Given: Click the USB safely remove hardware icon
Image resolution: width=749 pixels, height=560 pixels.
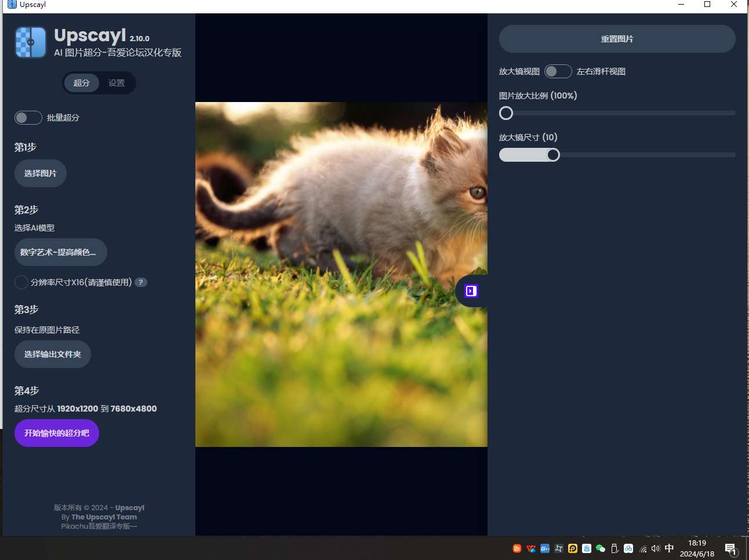Looking at the screenshot, I should [x=615, y=548].
